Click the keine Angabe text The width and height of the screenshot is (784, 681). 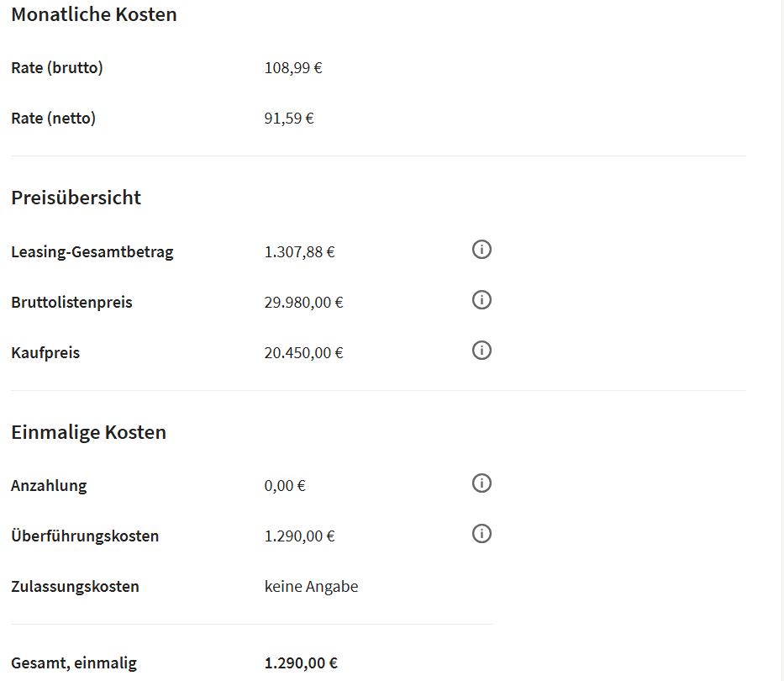(311, 586)
